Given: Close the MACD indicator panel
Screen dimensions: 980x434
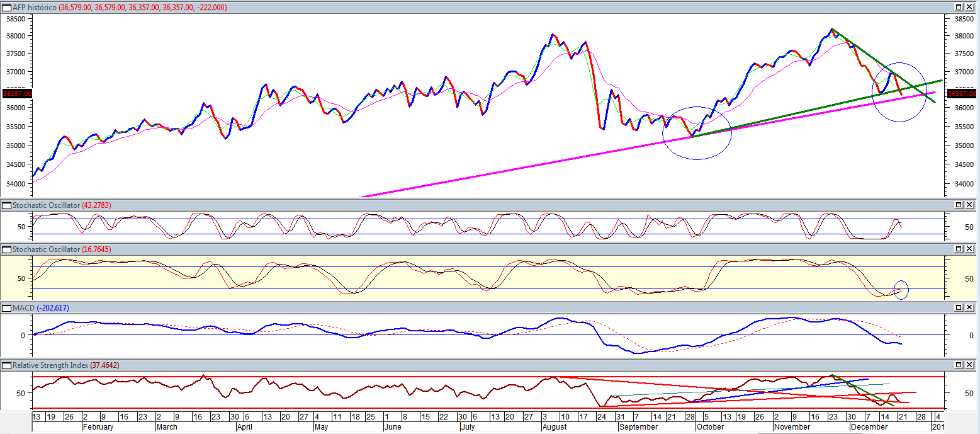Looking at the screenshot, I should click(969, 308).
